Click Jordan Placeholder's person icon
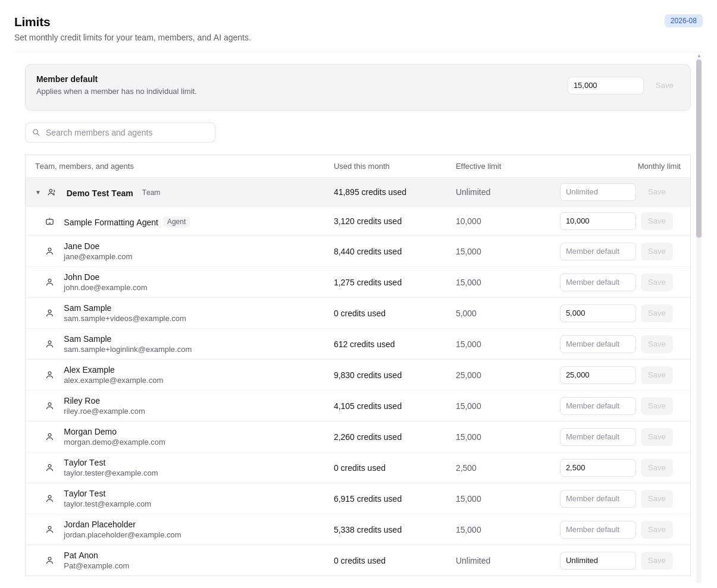Image resolution: width=717 pixels, height=588 pixels. [x=50, y=530]
